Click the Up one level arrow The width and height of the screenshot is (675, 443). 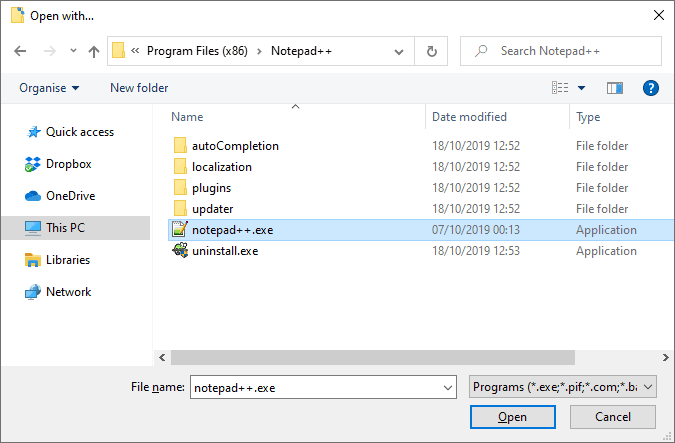(x=93, y=51)
